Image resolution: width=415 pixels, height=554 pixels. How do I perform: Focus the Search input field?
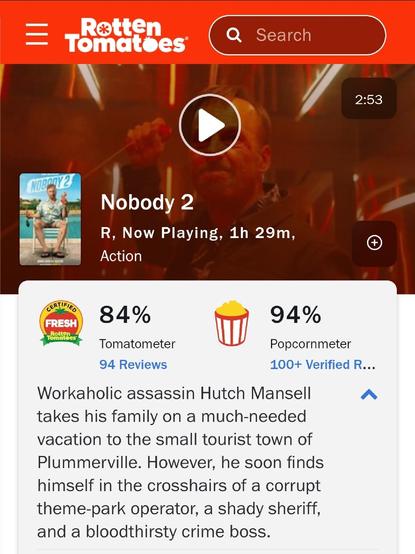click(297, 35)
